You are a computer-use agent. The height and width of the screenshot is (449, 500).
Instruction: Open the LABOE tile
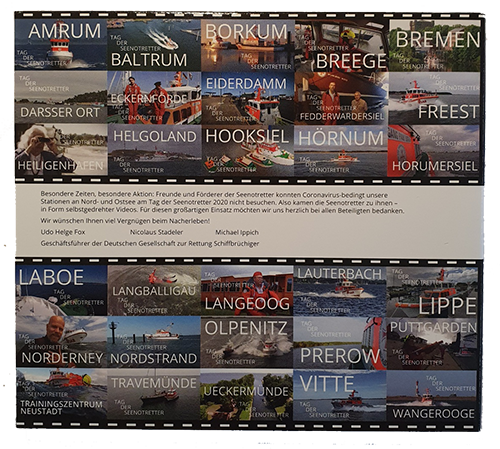(62, 290)
